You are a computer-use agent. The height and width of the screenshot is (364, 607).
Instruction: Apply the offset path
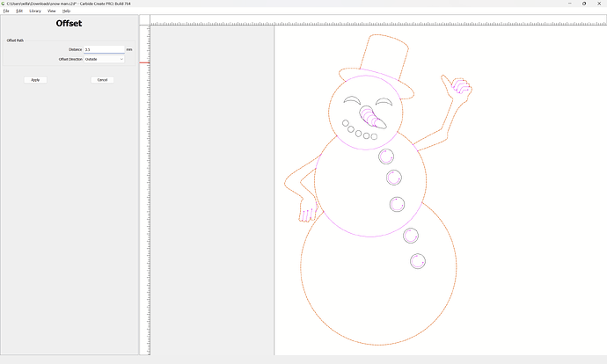click(35, 80)
